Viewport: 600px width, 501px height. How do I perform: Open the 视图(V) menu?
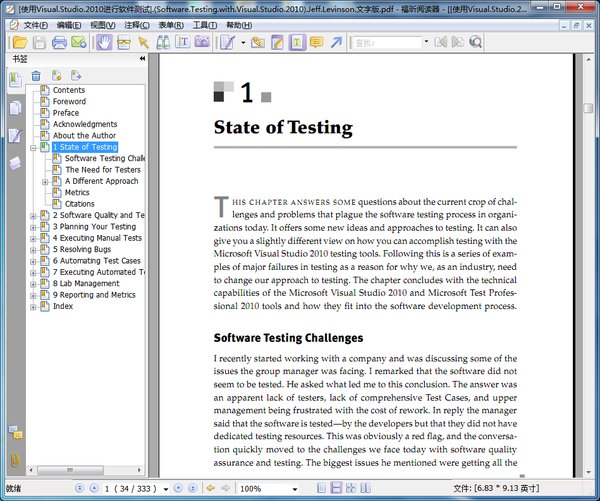coord(103,25)
